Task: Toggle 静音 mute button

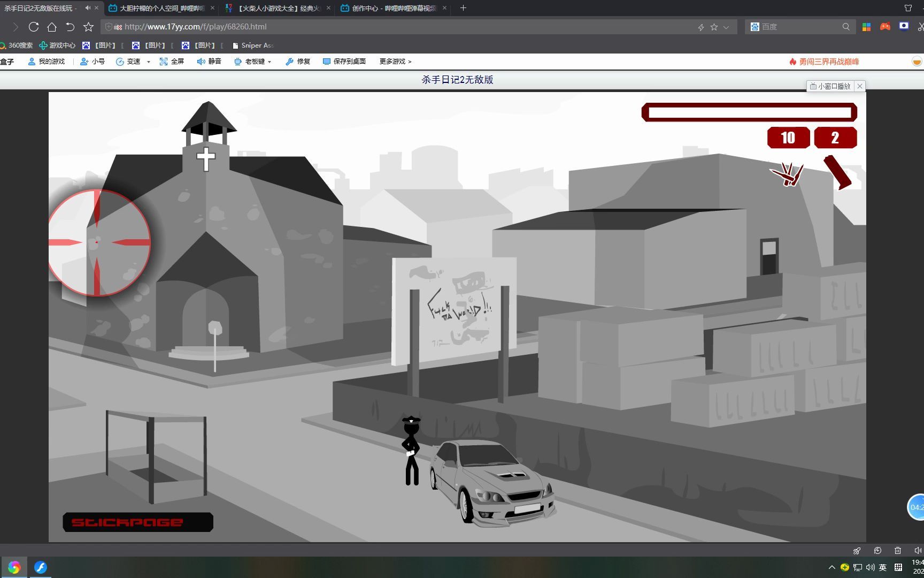Action: click(209, 62)
